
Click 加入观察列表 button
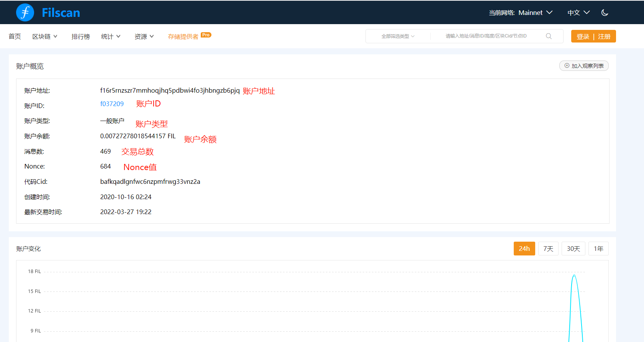[584, 66]
